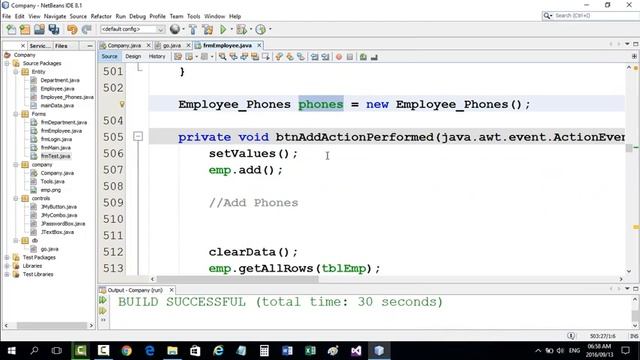Open File Explorer from the taskbar

(172, 351)
